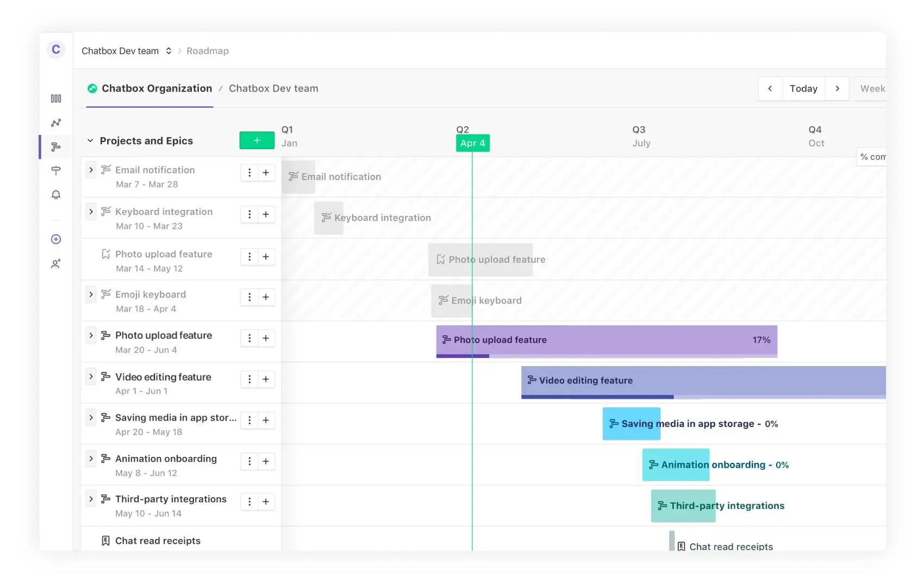Add a child item to Video editing feature
Screen dimensions: 924x582
[266, 379]
